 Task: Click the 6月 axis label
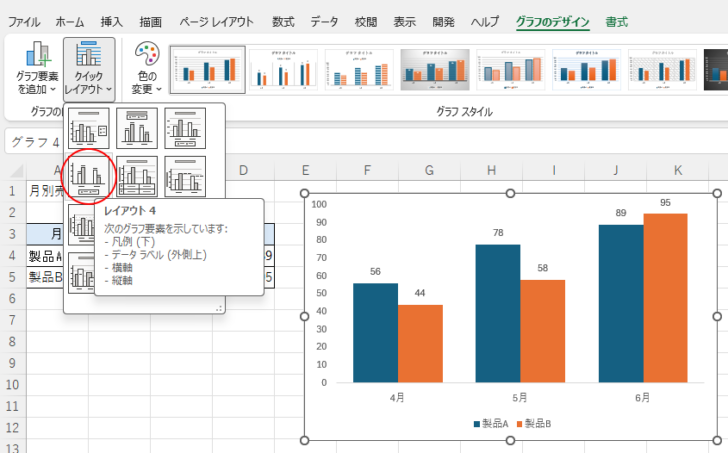point(643,398)
